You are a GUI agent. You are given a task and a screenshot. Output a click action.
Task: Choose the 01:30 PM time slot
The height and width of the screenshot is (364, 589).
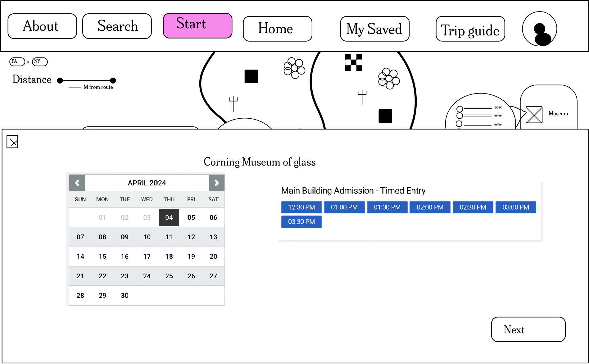point(387,207)
